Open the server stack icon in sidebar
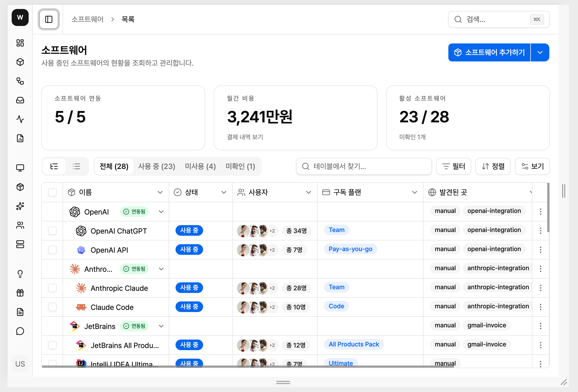This screenshot has width=578, height=392. [x=20, y=244]
